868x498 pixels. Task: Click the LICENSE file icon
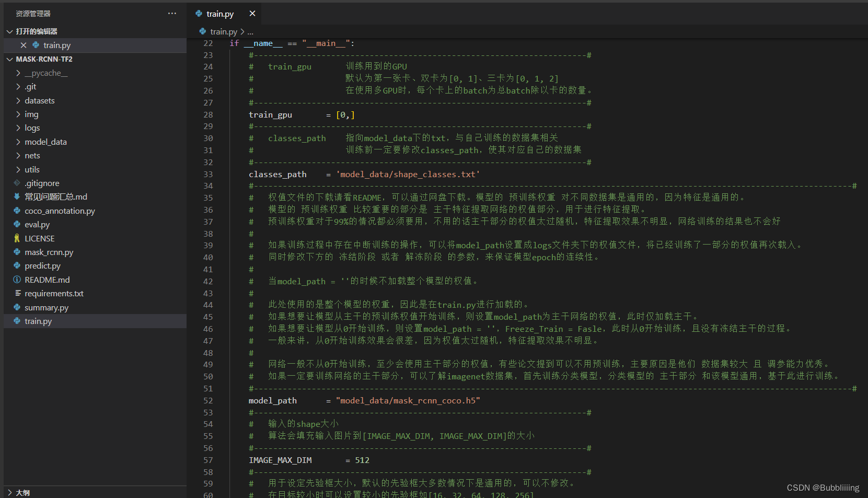click(17, 238)
